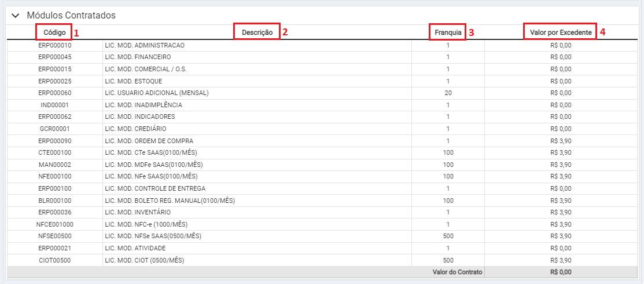Viewport: 644px width, 284px height.
Task: Select code cell ERP000090
Action: pos(54,141)
